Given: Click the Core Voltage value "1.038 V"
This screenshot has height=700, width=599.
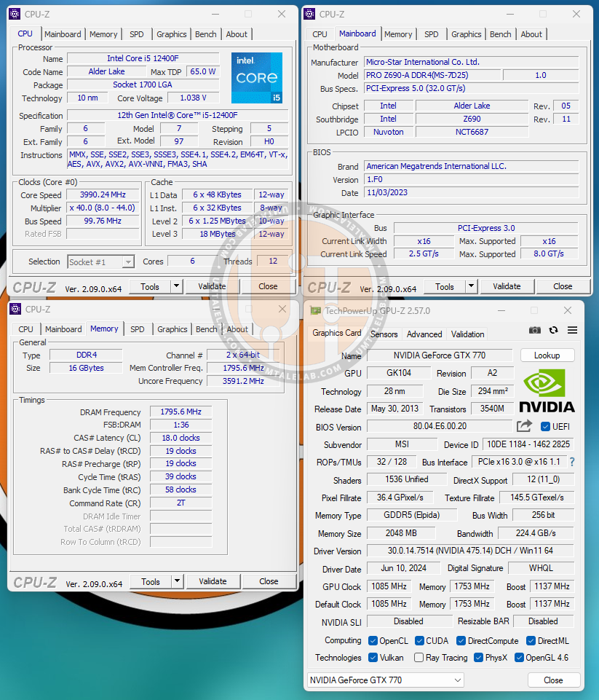Looking at the screenshot, I should [193, 98].
